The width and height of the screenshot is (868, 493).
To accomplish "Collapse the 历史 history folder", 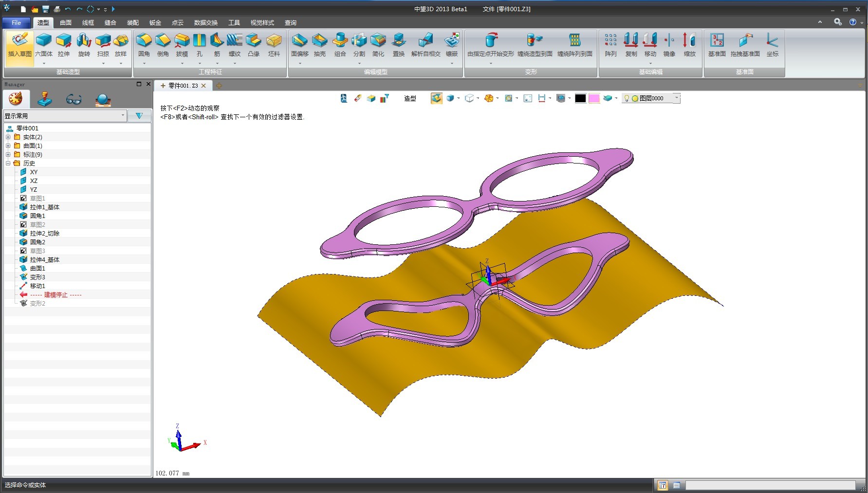I will [x=8, y=164].
